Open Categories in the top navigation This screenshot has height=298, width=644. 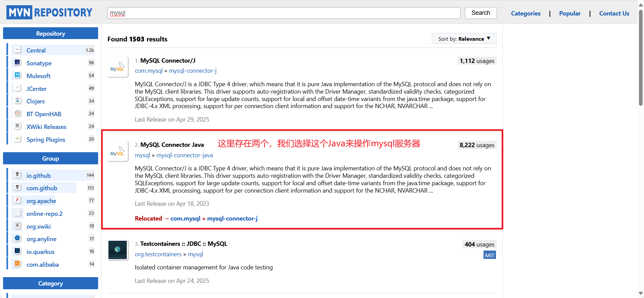point(526,13)
